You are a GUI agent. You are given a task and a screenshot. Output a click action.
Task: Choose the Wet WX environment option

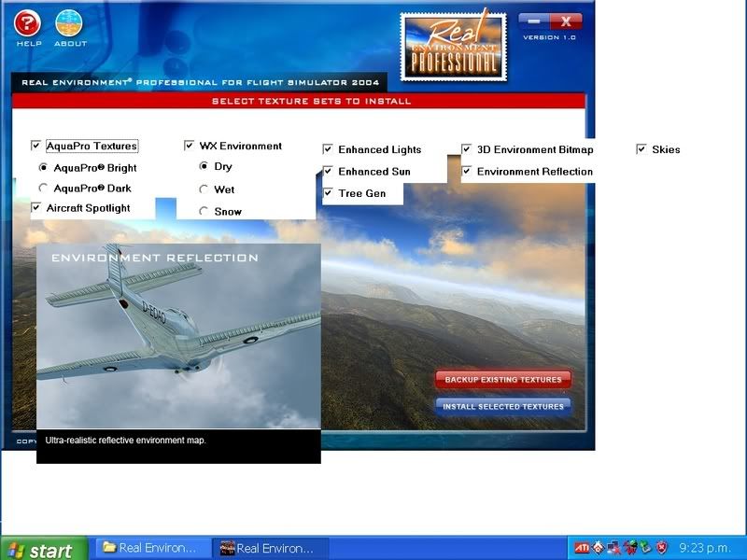[x=204, y=189]
